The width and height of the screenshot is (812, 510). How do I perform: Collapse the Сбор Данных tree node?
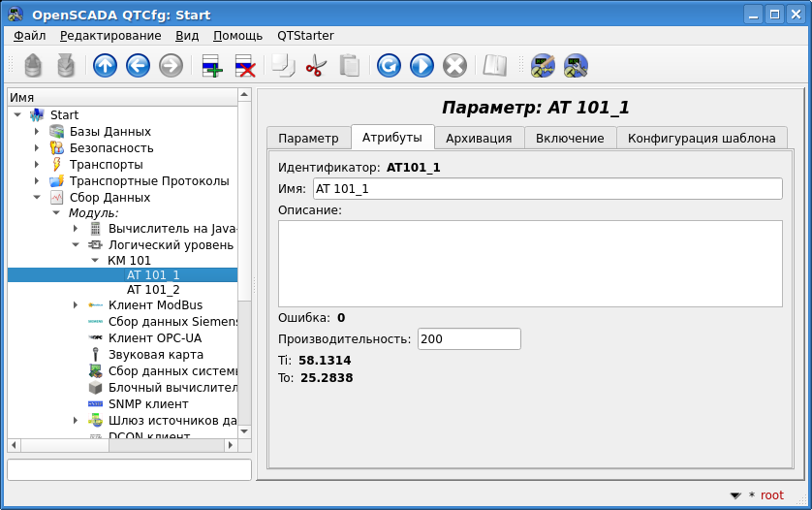tap(37, 198)
